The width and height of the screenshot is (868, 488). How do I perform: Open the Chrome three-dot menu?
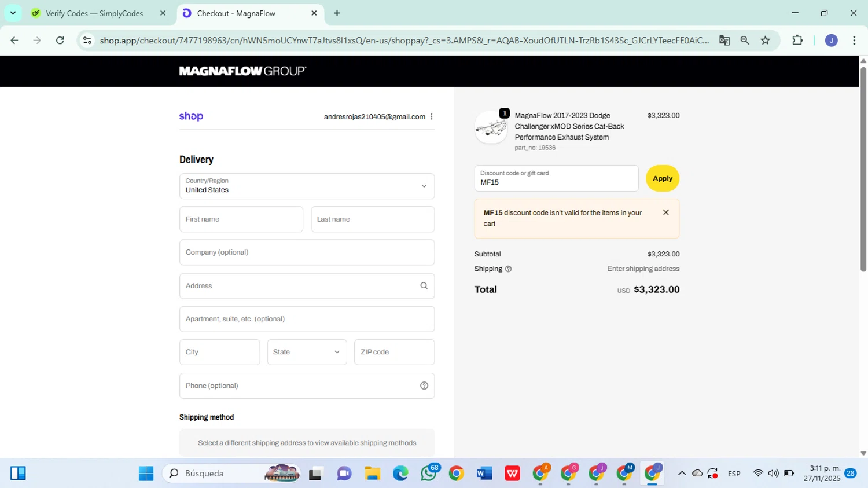click(854, 40)
